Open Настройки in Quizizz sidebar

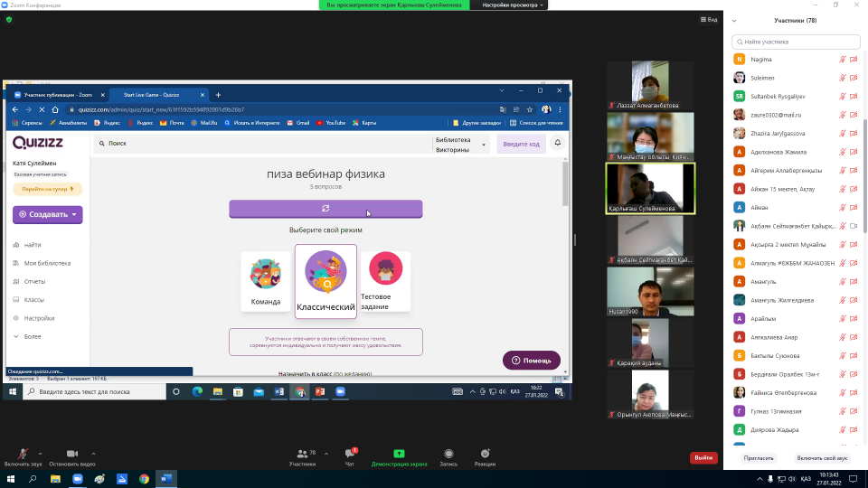39,318
